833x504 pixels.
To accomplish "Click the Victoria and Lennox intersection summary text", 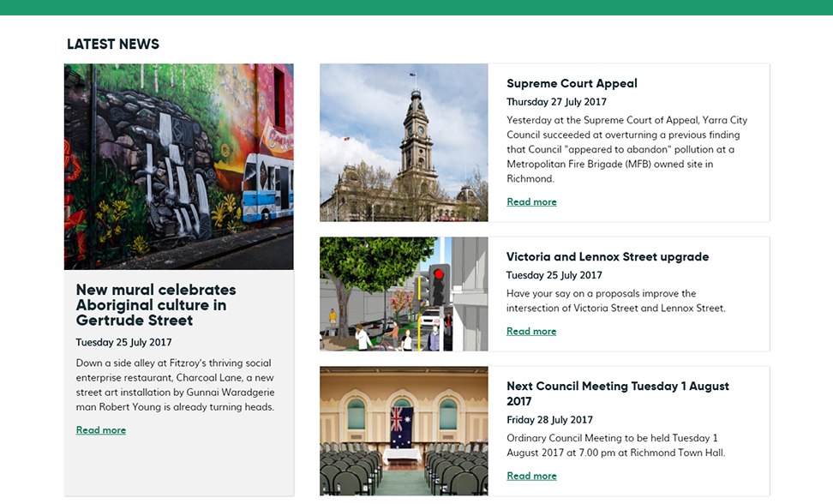I will [615, 301].
